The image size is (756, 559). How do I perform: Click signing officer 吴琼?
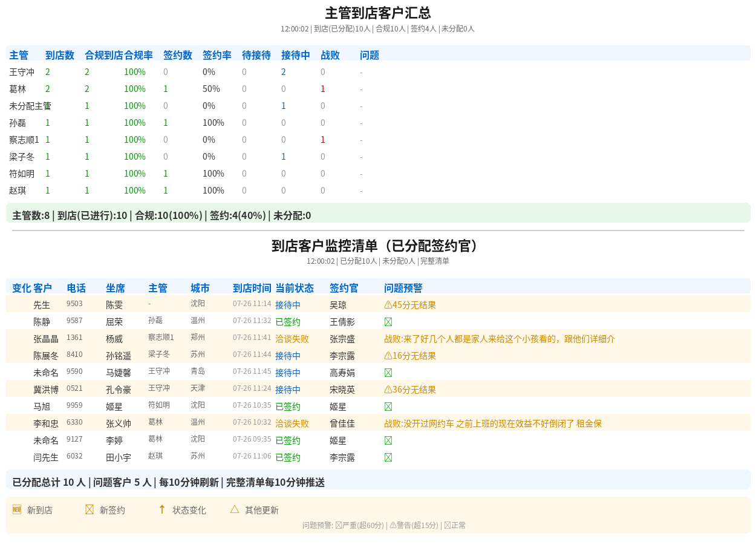coord(338,305)
